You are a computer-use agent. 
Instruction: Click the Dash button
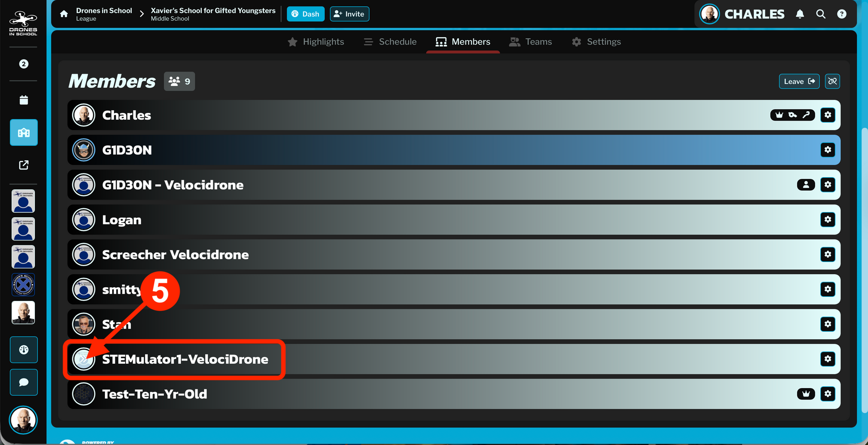306,14
